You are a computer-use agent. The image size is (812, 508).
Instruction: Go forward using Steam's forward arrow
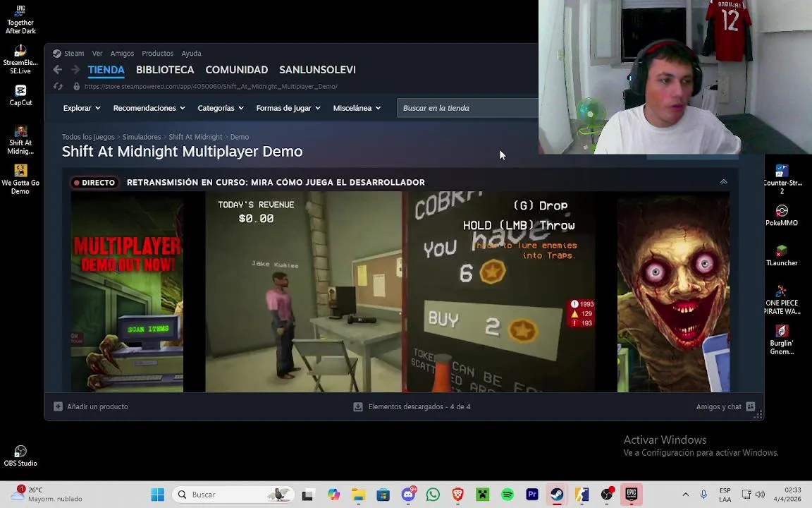[75, 69]
